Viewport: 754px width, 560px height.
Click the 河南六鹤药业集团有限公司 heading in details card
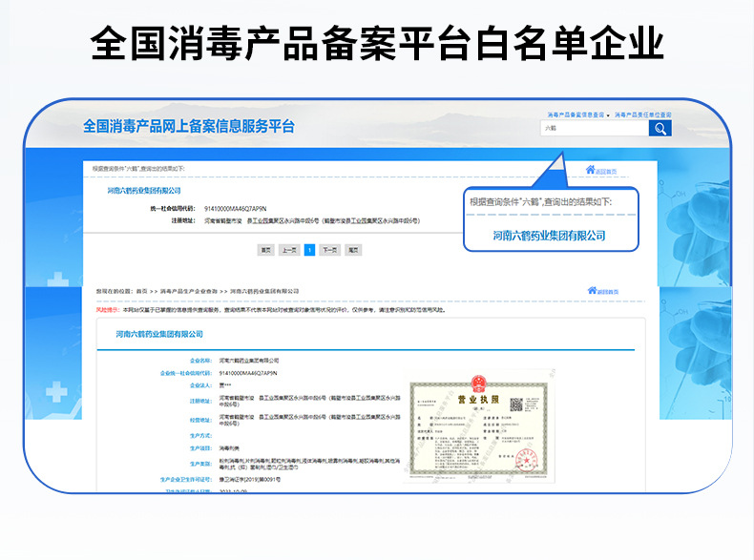[x=159, y=334]
